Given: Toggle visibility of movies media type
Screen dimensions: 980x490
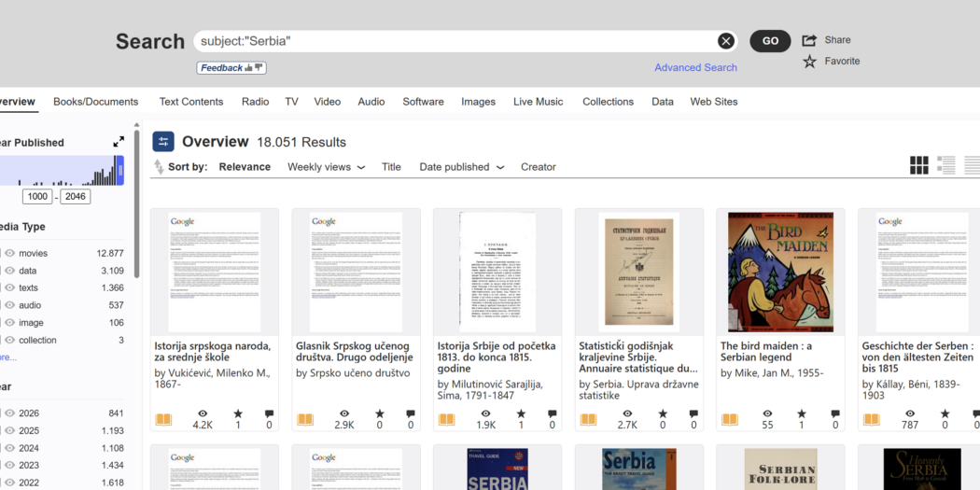Looking at the screenshot, I should point(9,253).
